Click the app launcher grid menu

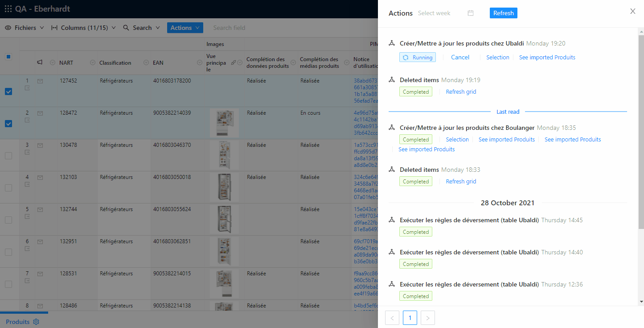(7, 8)
